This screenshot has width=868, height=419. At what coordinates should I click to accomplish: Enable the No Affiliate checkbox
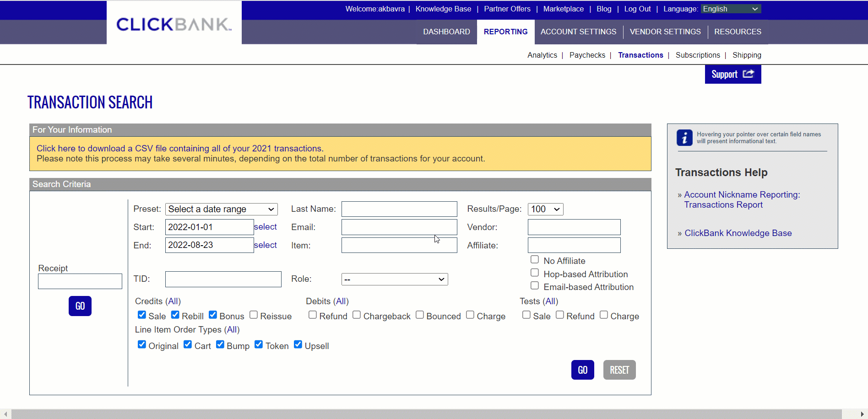pyautogui.click(x=534, y=260)
